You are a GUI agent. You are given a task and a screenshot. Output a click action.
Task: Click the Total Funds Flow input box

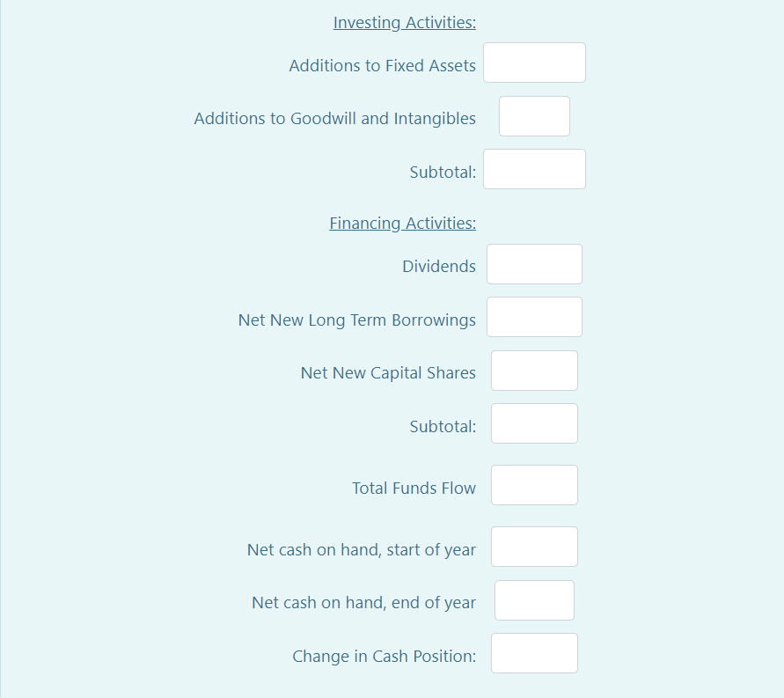pos(534,485)
